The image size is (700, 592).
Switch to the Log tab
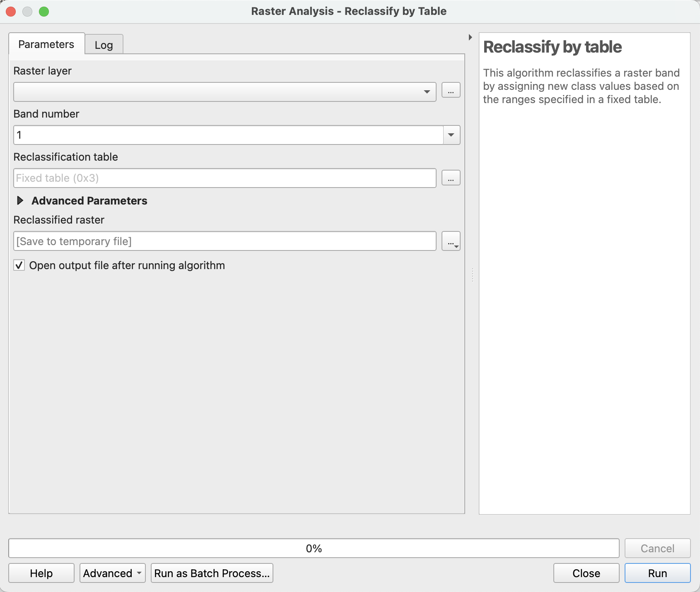tap(104, 45)
